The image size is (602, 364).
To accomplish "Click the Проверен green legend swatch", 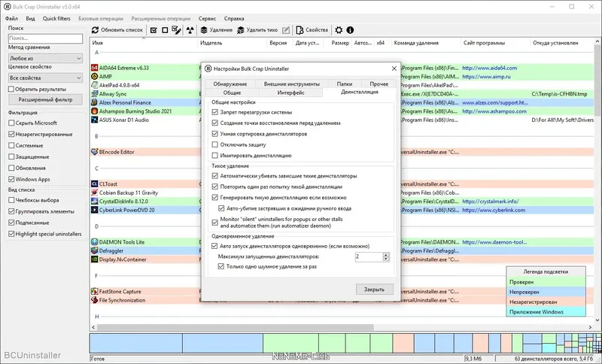I will (546, 282).
